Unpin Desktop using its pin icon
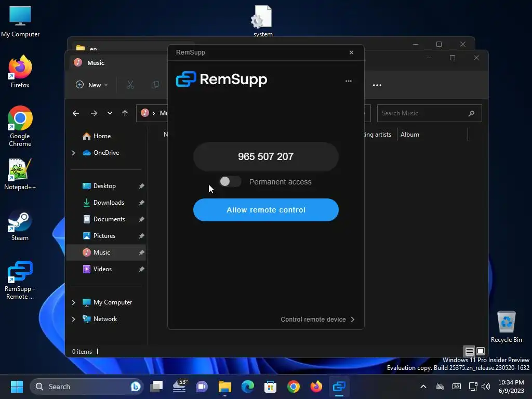Image resolution: width=532 pixels, height=399 pixels. 141,186
